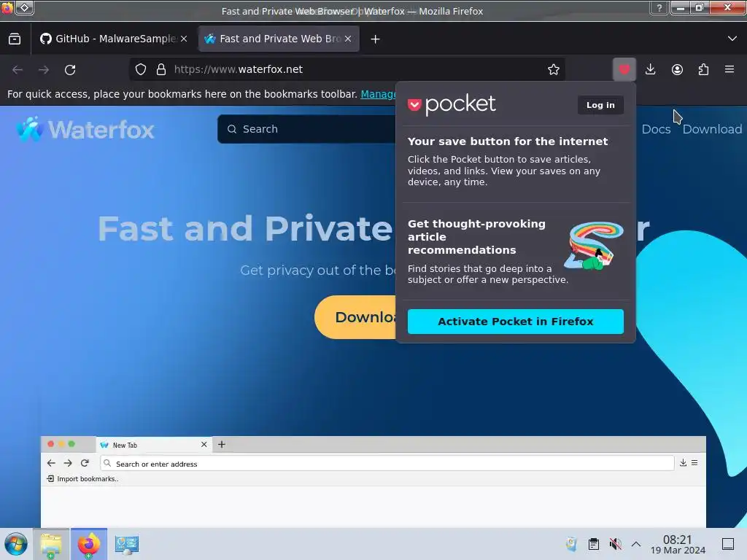747x560 pixels.
Task: Click the Pocket logo
Action: click(x=452, y=104)
